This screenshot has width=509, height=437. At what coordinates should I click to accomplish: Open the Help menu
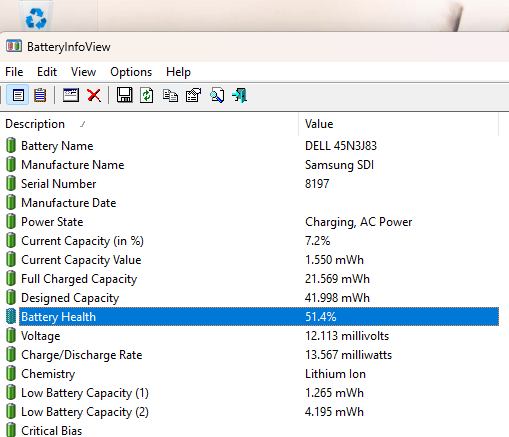[179, 72]
